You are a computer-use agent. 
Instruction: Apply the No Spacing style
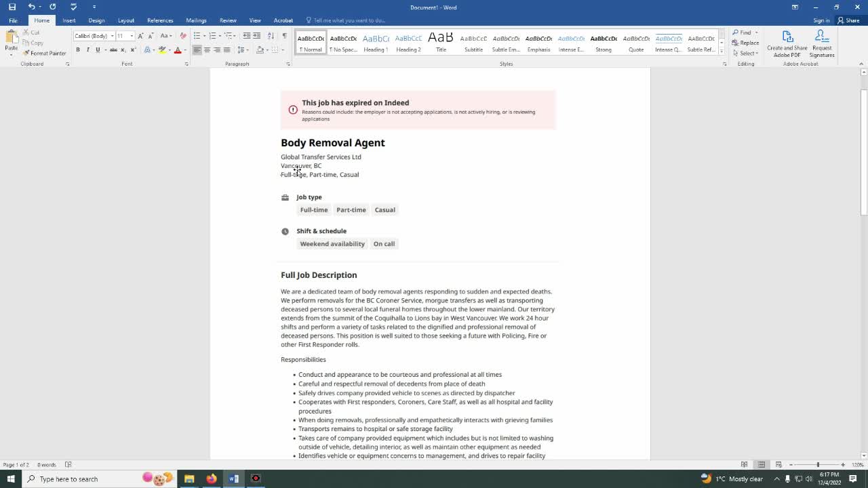[343, 43]
